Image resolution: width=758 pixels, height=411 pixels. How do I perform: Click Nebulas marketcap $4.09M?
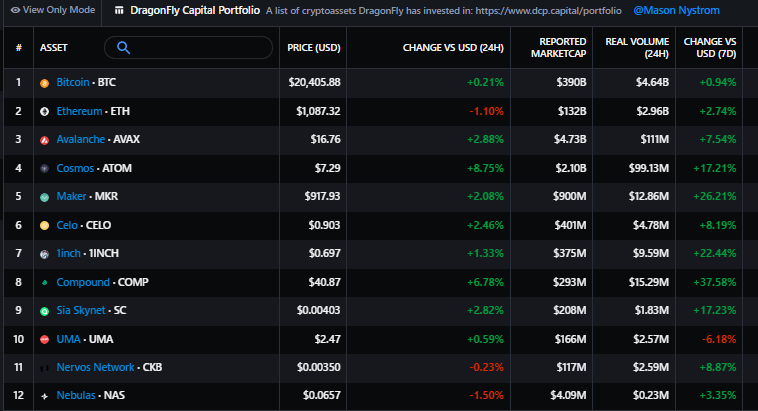(568, 396)
